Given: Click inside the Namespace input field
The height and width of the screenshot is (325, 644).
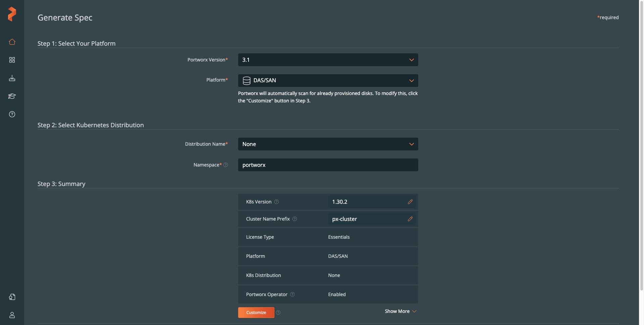Looking at the screenshot, I should (x=328, y=165).
